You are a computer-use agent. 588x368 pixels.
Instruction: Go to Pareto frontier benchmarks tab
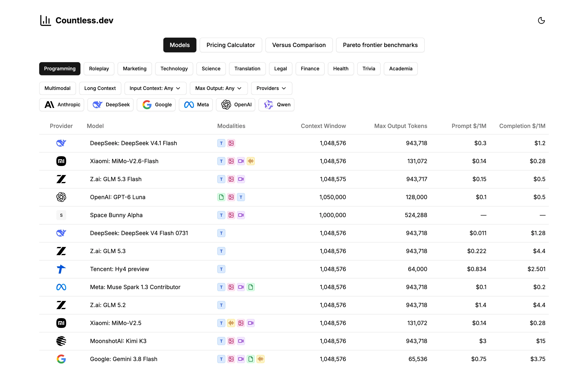click(x=380, y=45)
